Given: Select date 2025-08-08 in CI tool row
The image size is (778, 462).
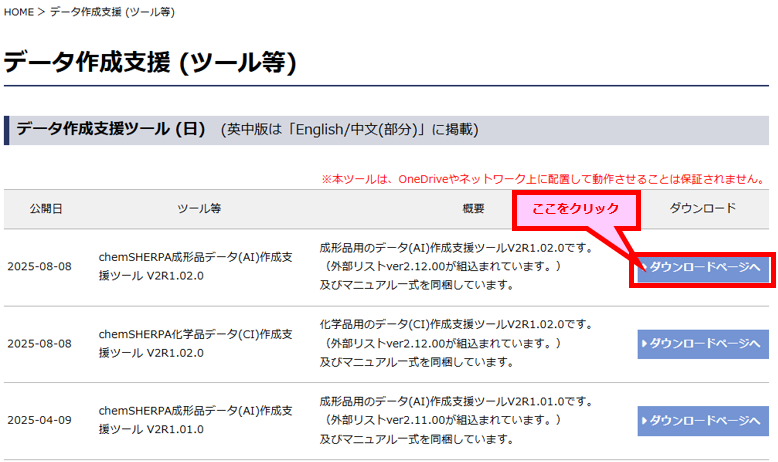Looking at the screenshot, I should point(39,343).
